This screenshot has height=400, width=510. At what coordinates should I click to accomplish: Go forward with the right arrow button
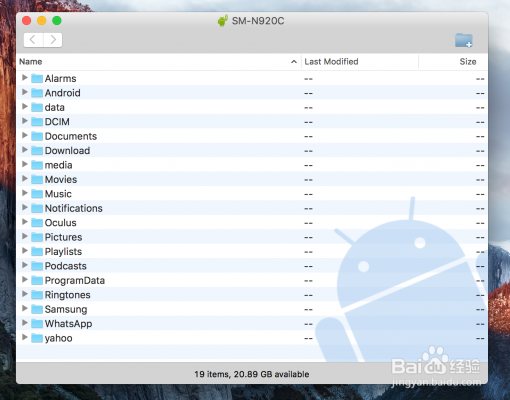[x=53, y=40]
